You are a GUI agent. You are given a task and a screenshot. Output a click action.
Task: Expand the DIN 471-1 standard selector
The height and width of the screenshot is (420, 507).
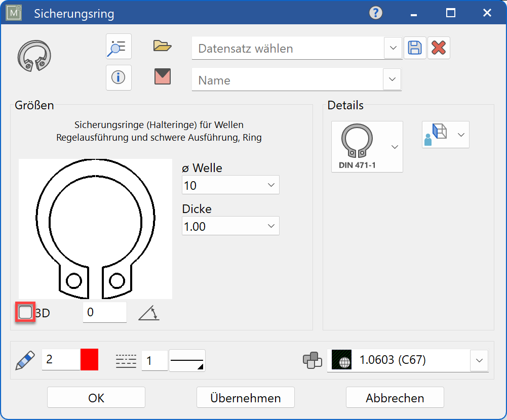click(395, 147)
